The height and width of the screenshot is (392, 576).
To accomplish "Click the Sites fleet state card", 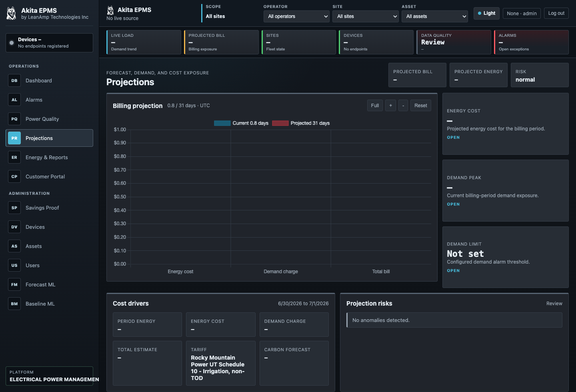I will [299, 42].
